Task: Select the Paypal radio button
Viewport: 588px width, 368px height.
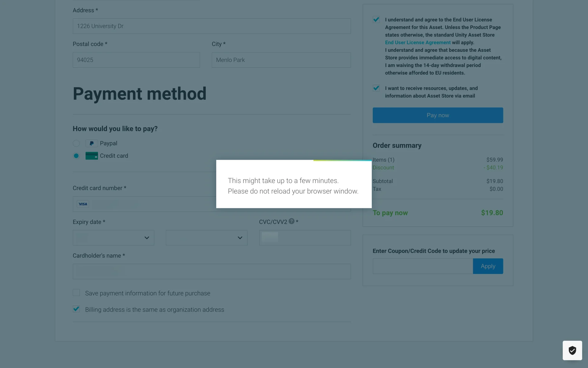Action: pos(76,143)
